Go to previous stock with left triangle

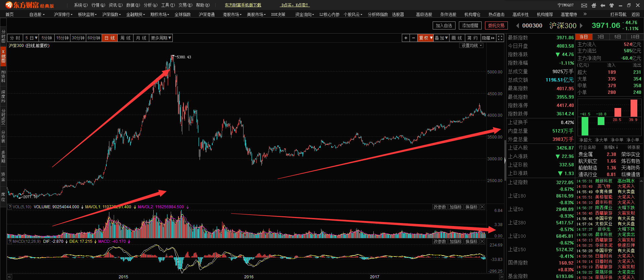coord(518,25)
